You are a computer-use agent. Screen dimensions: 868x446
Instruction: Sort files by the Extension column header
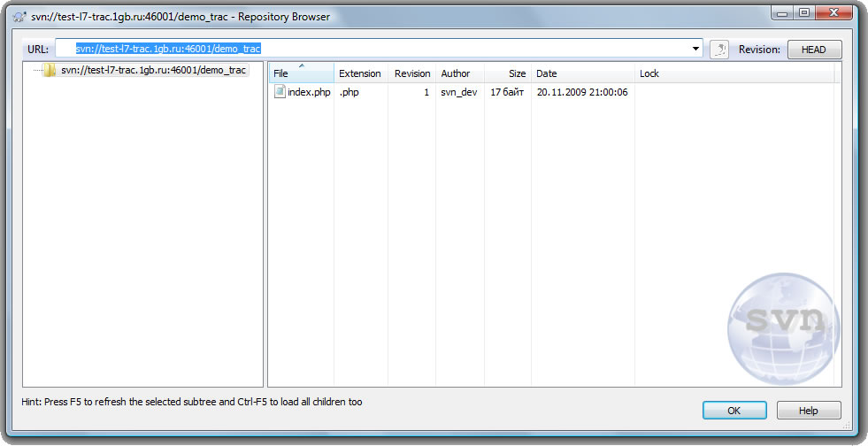(360, 73)
